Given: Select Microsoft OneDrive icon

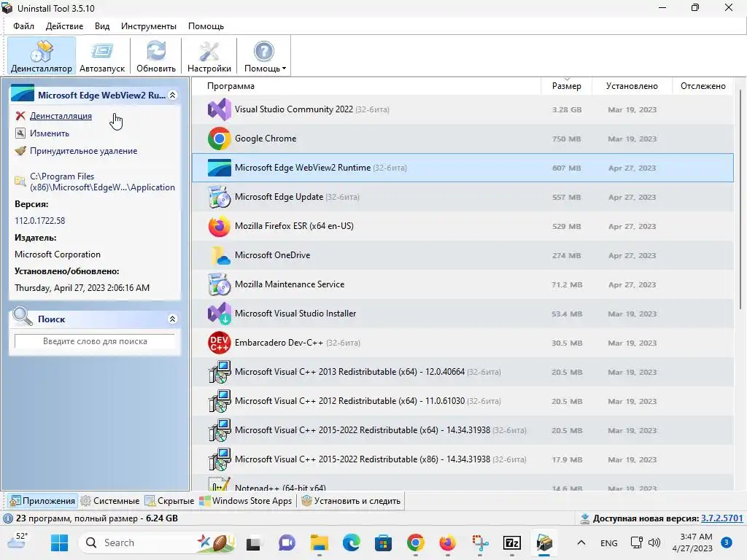Looking at the screenshot, I should [219, 255].
